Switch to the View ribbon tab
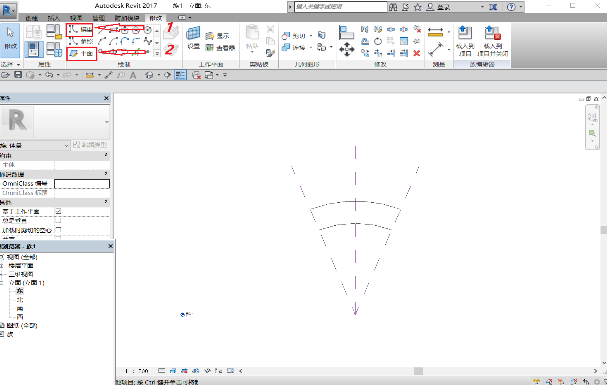 click(x=76, y=18)
